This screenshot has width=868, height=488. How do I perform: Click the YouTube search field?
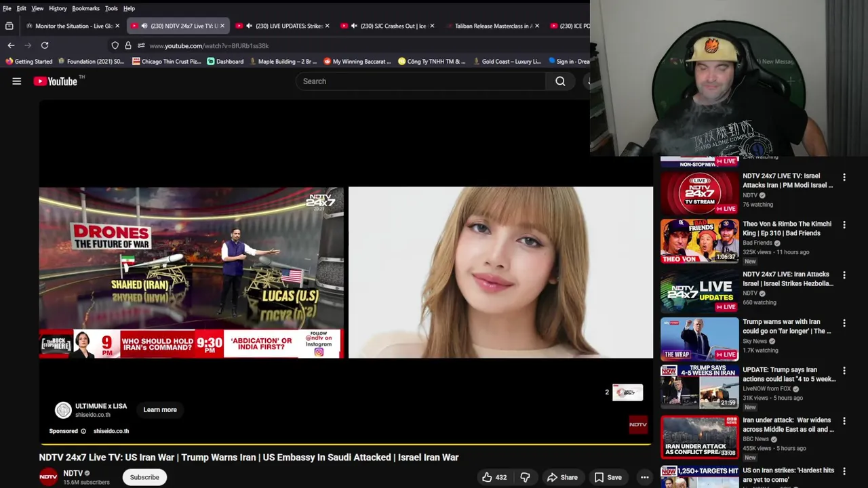420,81
